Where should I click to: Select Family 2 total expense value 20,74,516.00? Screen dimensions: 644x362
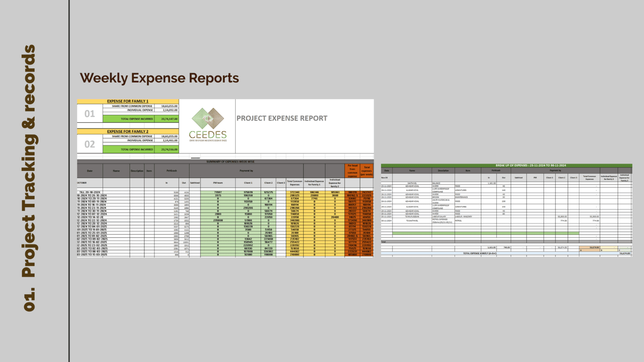pos(169,150)
